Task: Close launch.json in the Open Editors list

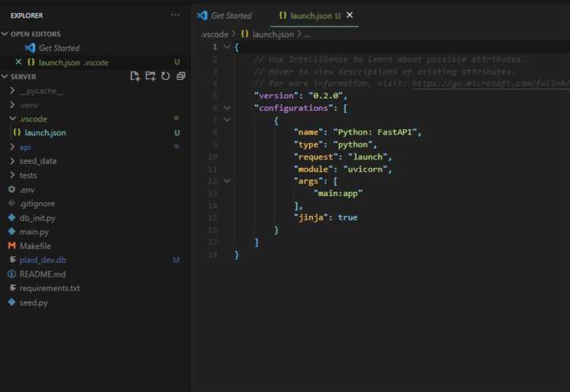Action: coord(18,62)
